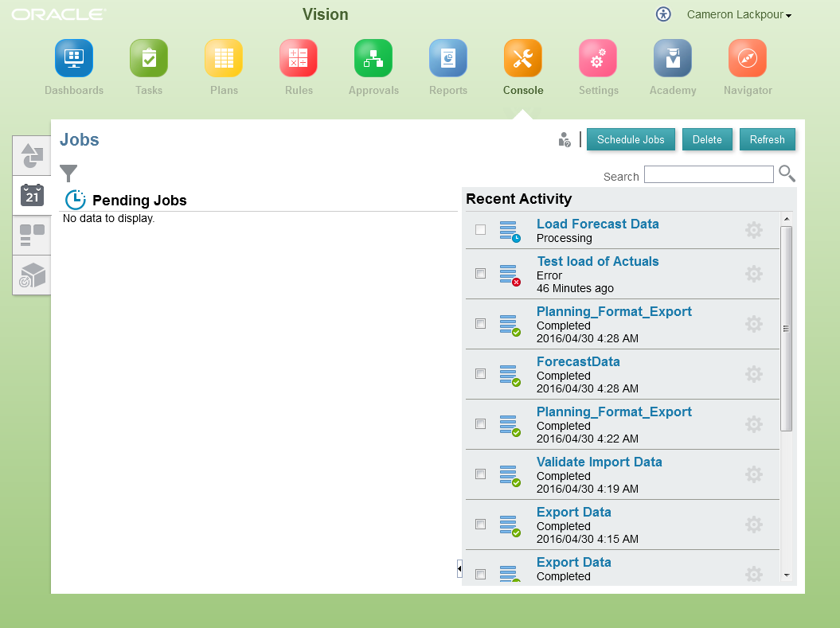Viewport: 840px width, 628px height.
Task: Click the Validate Import Data job icon
Action: (510, 475)
